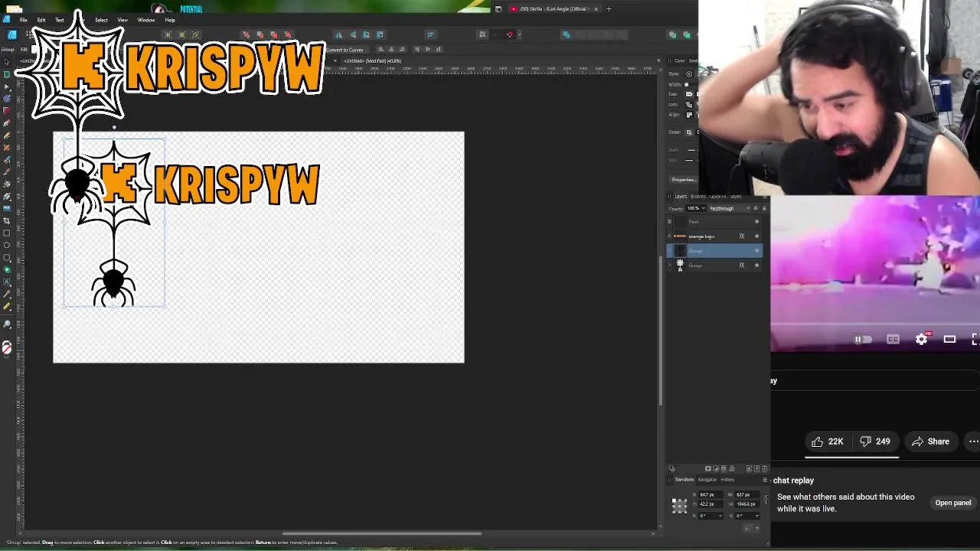Image resolution: width=980 pixels, height=551 pixels.
Task: Open the Layers panel gear options
Action: click(x=756, y=208)
